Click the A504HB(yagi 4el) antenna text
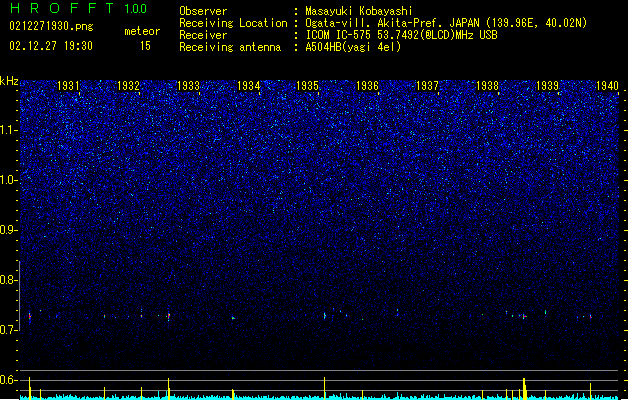This screenshot has height=400, width=629. [353, 47]
